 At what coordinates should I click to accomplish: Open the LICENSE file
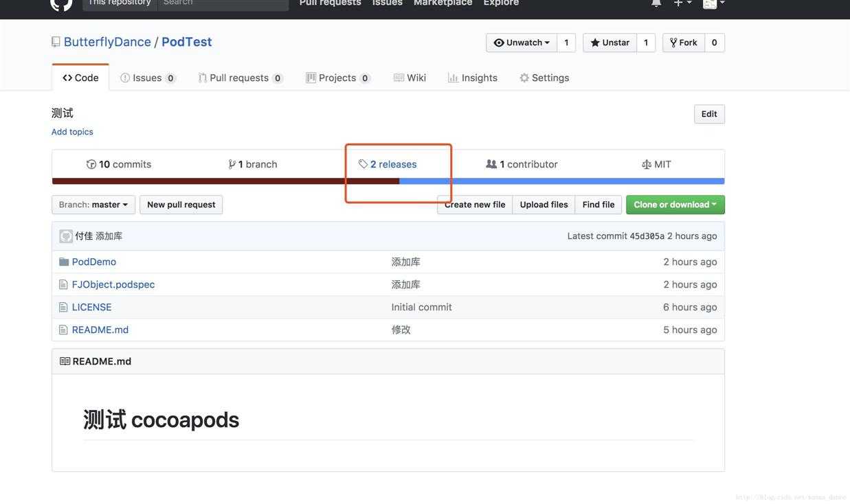pyautogui.click(x=92, y=307)
